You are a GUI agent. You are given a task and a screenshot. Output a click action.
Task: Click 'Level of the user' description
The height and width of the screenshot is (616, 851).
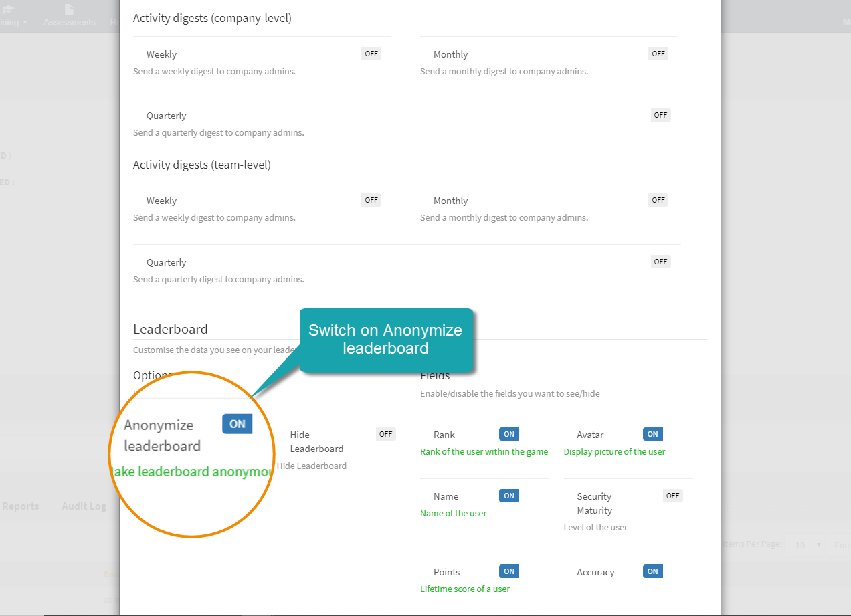pos(595,527)
